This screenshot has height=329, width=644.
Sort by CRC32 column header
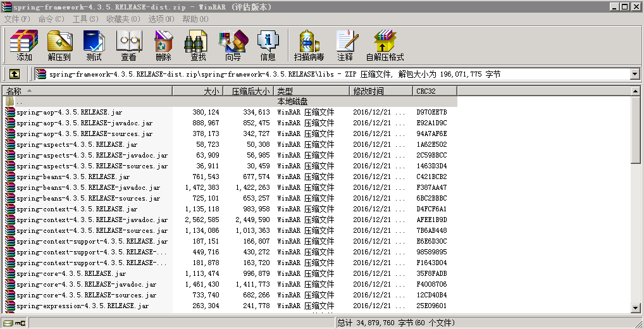(x=435, y=91)
